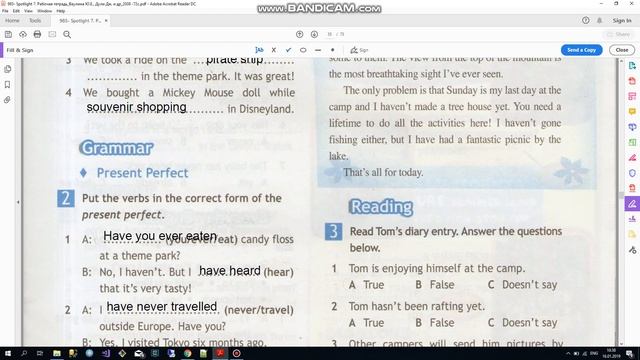The height and width of the screenshot is (360, 640).
Task: Open Task View on the taskbar
Action: [x=40, y=353]
